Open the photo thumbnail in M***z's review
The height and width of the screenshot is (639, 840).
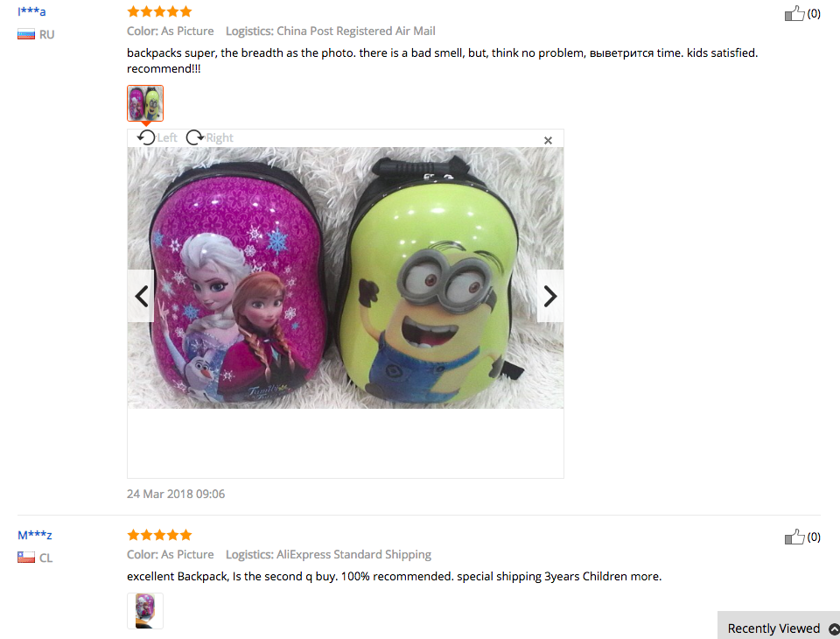pos(145,611)
